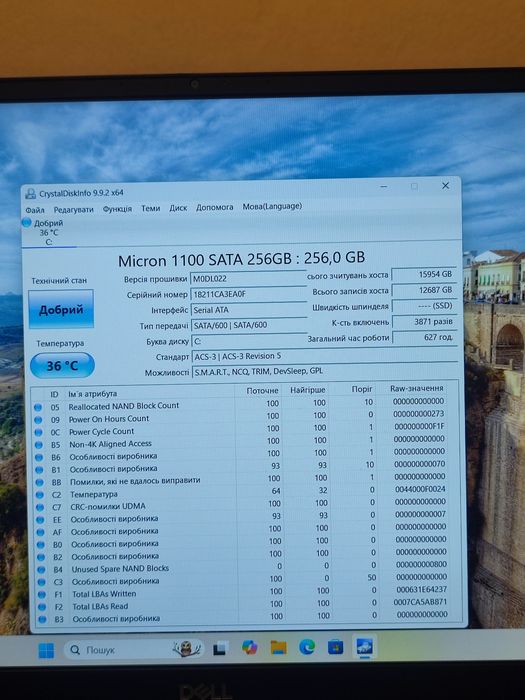Click status dot for CRC-помилки UDMA
This screenshot has width=525, height=700.
point(40,508)
